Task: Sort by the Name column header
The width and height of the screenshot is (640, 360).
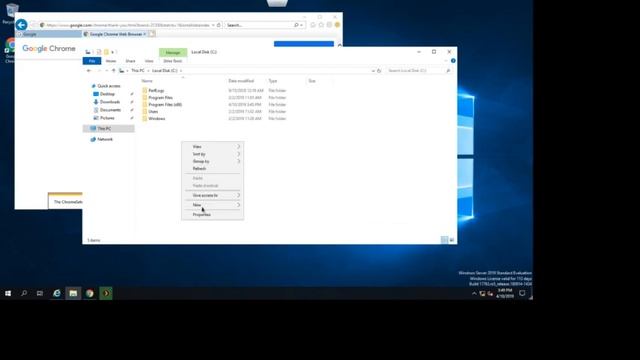Action: coord(147,81)
